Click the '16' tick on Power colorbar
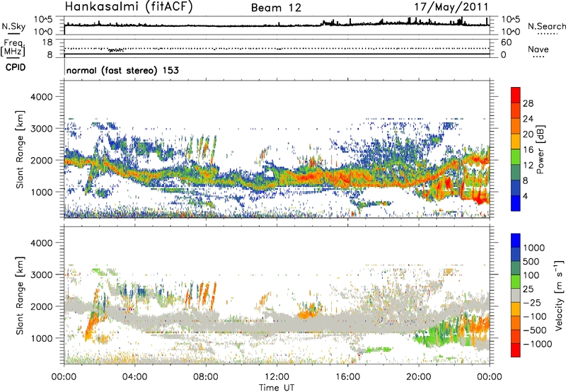 pos(528,150)
